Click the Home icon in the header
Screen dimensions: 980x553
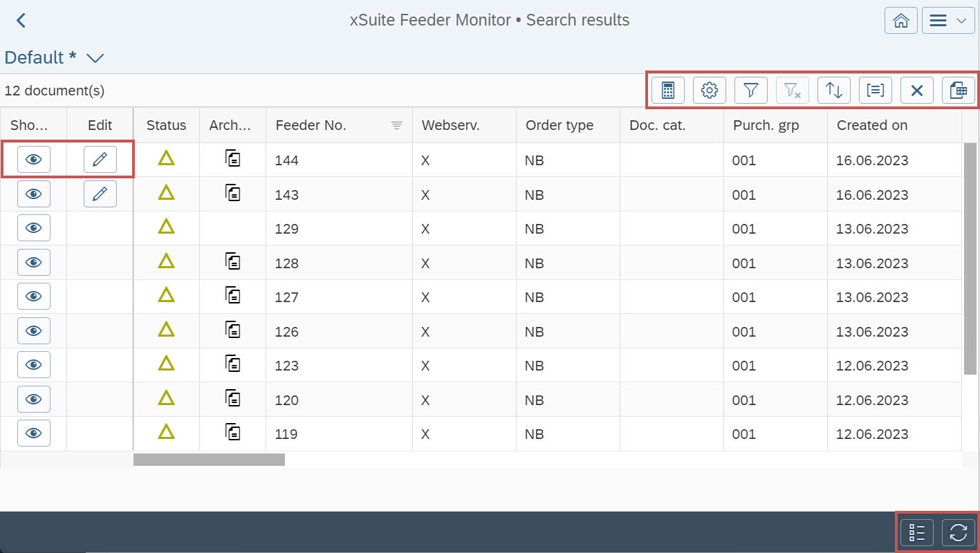tap(900, 20)
